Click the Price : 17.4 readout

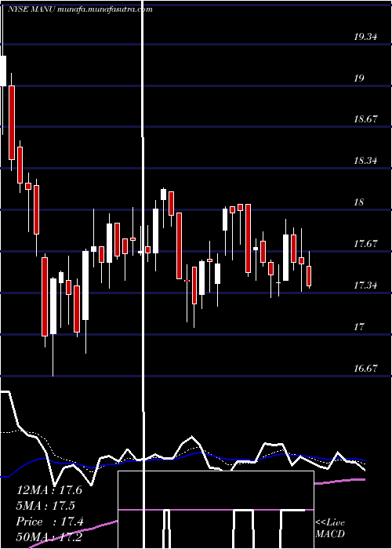click(49, 522)
